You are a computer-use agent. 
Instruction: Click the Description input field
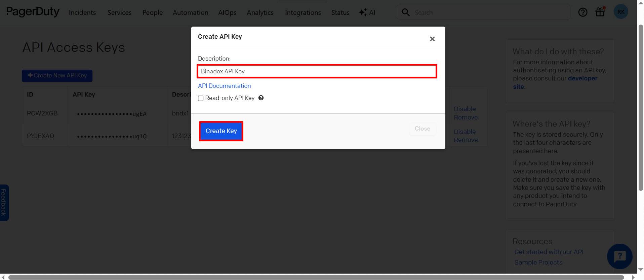[317, 71]
